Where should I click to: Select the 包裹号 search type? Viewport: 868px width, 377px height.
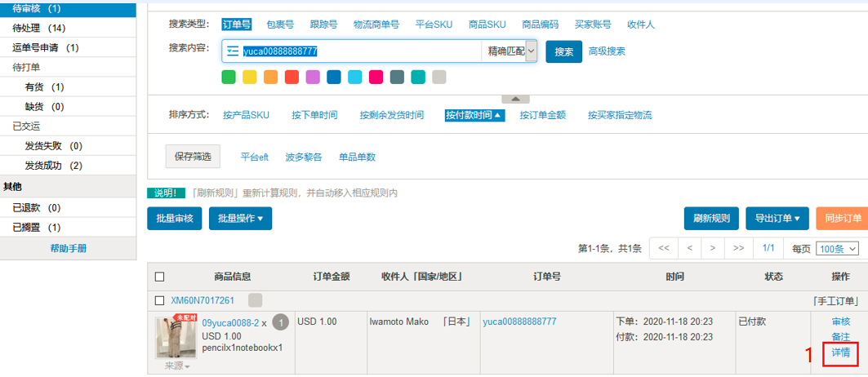[281, 24]
